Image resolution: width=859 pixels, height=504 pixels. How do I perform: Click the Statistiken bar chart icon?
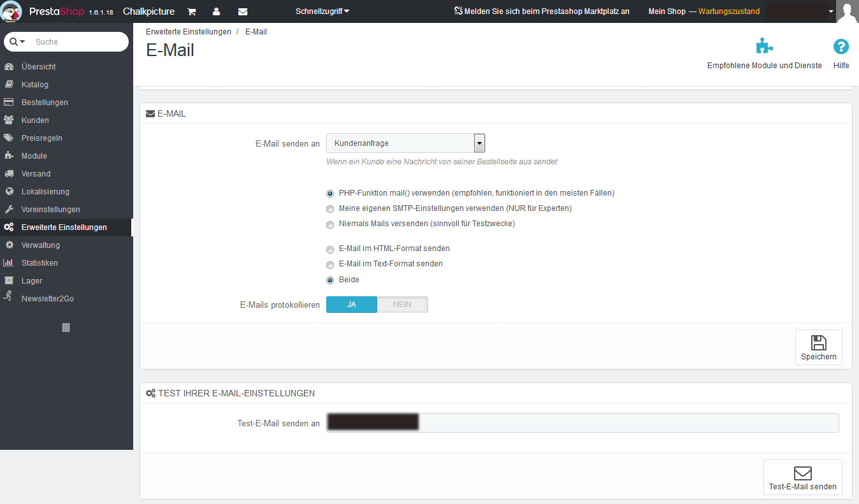pyautogui.click(x=9, y=263)
